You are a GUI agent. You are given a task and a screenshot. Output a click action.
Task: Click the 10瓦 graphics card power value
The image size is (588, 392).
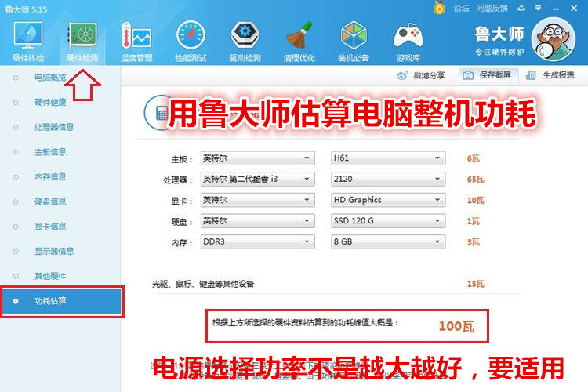pyautogui.click(x=475, y=201)
